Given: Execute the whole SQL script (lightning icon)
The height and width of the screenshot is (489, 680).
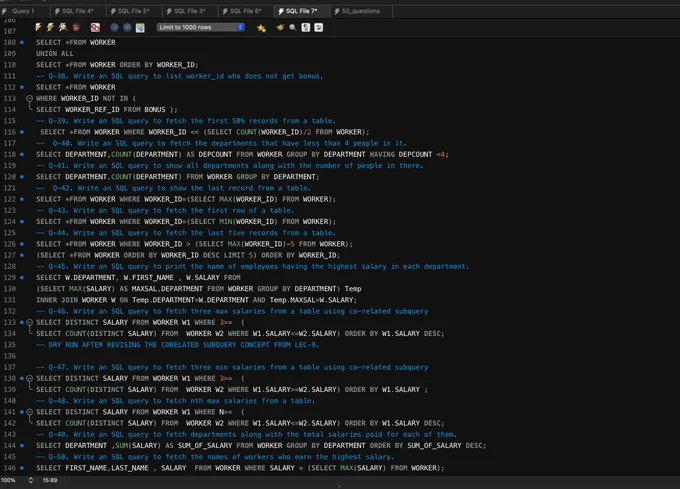Looking at the screenshot, I should [x=38, y=27].
